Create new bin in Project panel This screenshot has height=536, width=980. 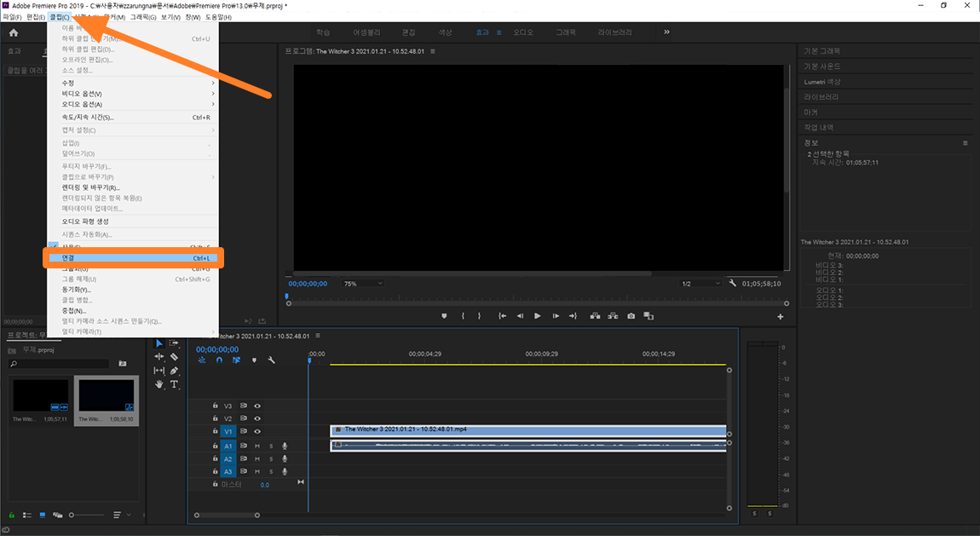pos(123,363)
